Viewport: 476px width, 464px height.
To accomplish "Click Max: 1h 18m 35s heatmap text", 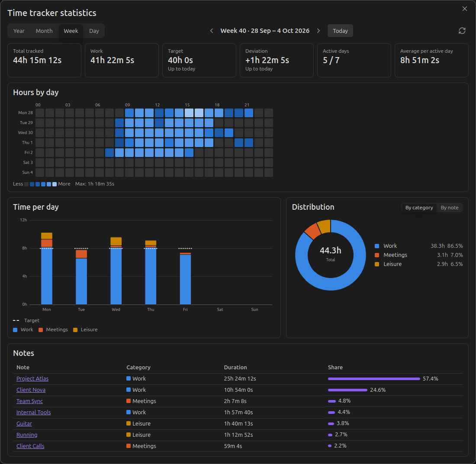I will [95, 184].
